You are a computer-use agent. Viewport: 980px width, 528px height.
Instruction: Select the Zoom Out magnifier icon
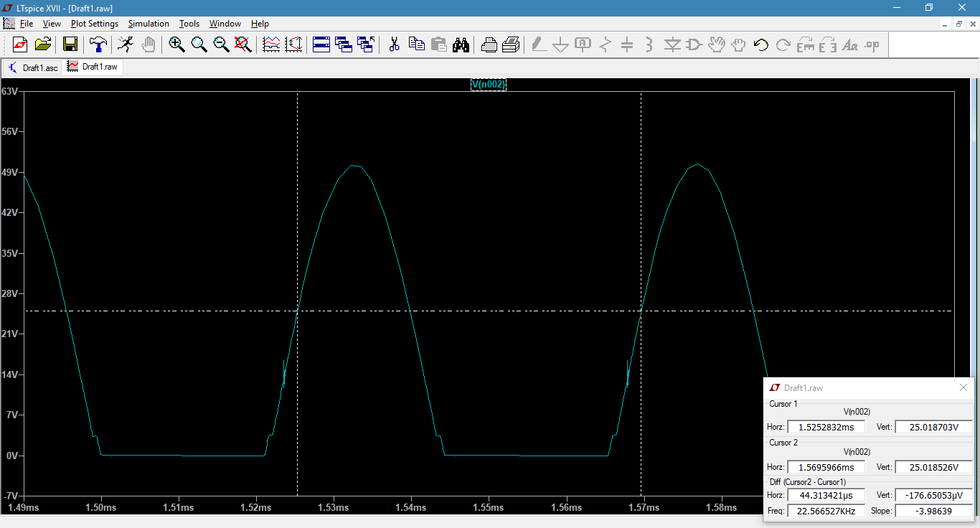coord(221,44)
